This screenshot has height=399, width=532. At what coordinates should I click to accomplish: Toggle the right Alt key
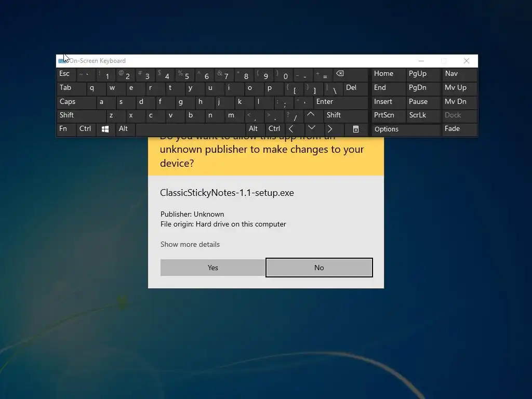click(255, 129)
